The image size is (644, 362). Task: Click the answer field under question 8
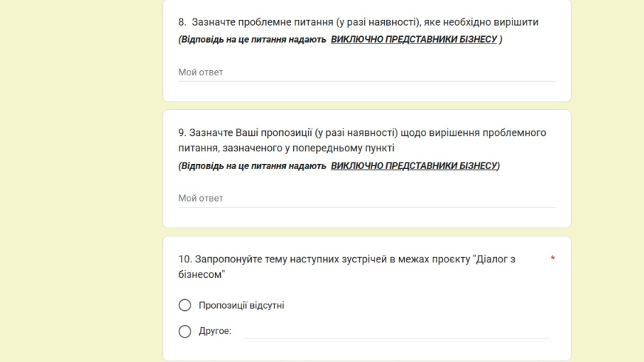click(x=366, y=72)
